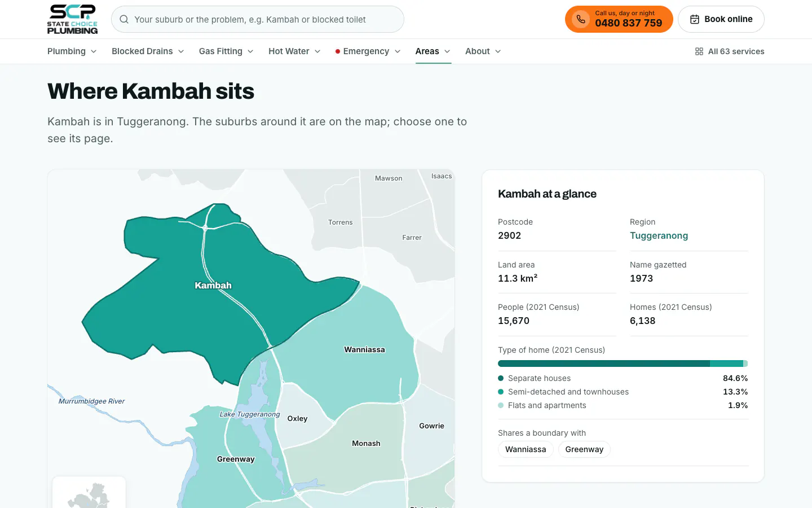The width and height of the screenshot is (812, 508).
Task: Select Greenway suburb on the map
Action: tap(236, 459)
